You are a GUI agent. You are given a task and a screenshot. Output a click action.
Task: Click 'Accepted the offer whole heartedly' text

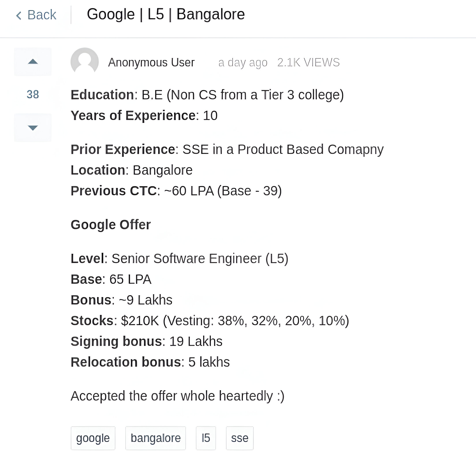coord(177,396)
